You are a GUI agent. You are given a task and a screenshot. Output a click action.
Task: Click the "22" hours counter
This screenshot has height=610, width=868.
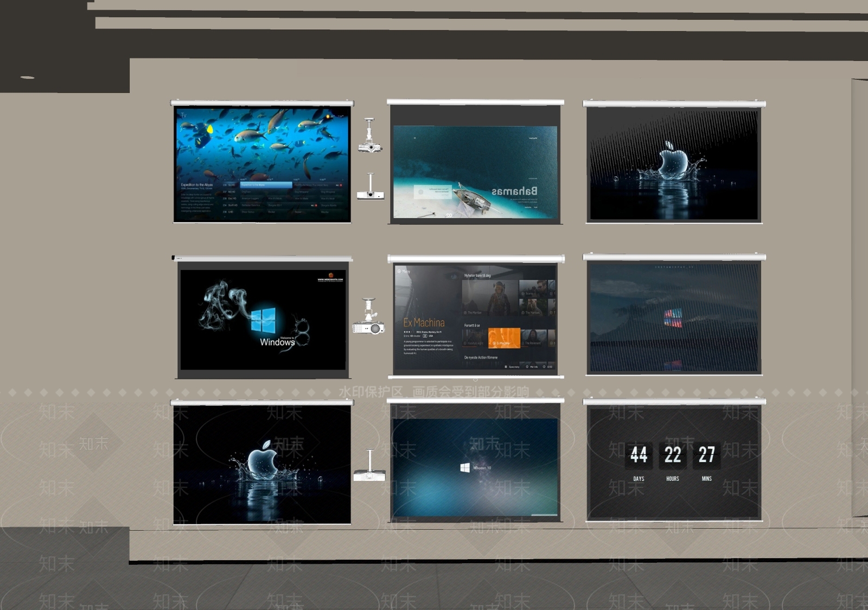click(x=673, y=454)
